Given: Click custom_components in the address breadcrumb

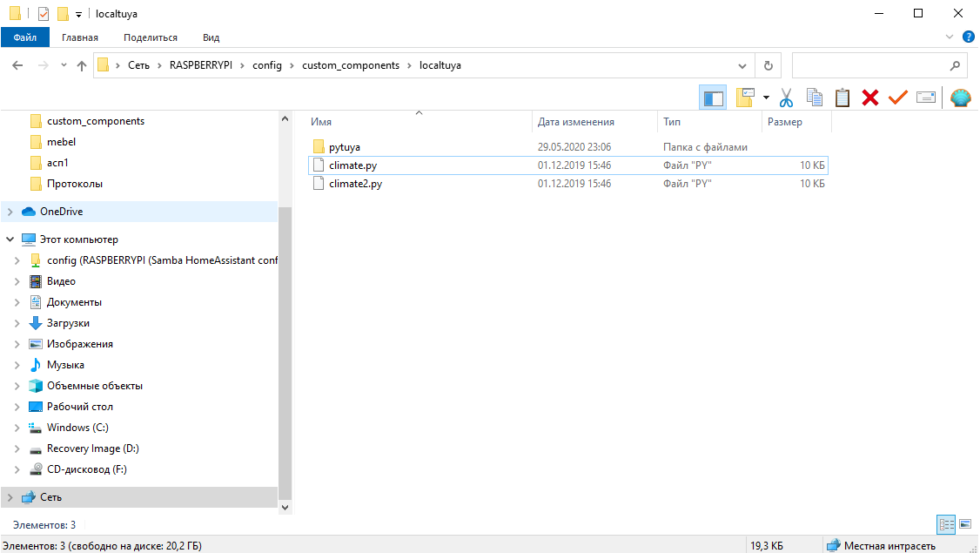Looking at the screenshot, I should [x=351, y=65].
